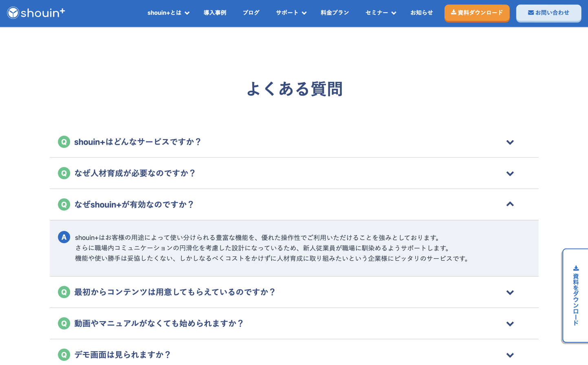588x365 pixels.
Task: Open the shouin+とは dropdown menu
Action: coord(168,13)
